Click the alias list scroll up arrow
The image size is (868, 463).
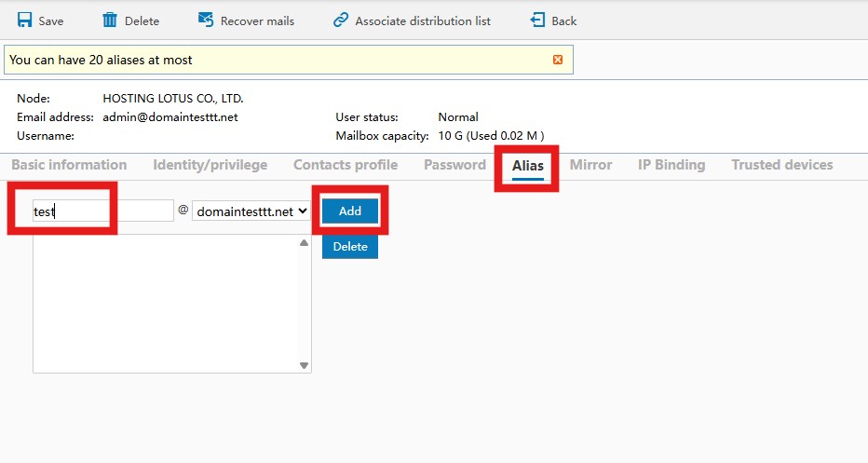pyautogui.click(x=304, y=243)
